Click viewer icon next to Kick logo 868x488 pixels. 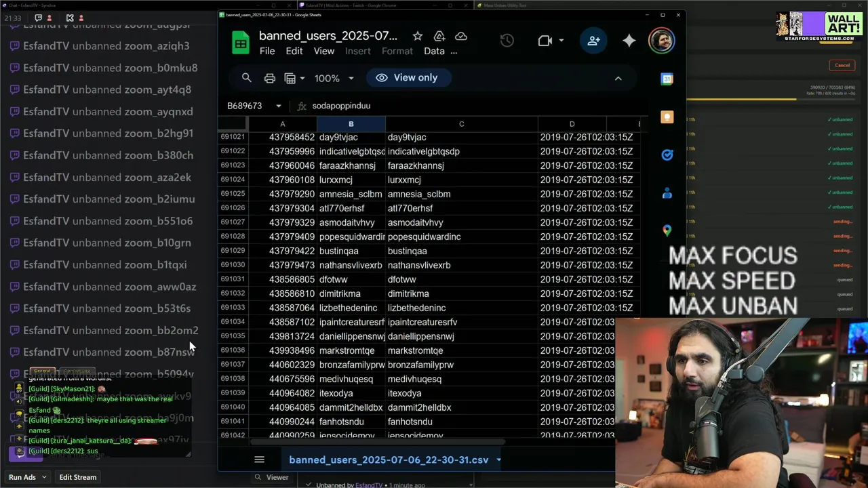(x=81, y=18)
